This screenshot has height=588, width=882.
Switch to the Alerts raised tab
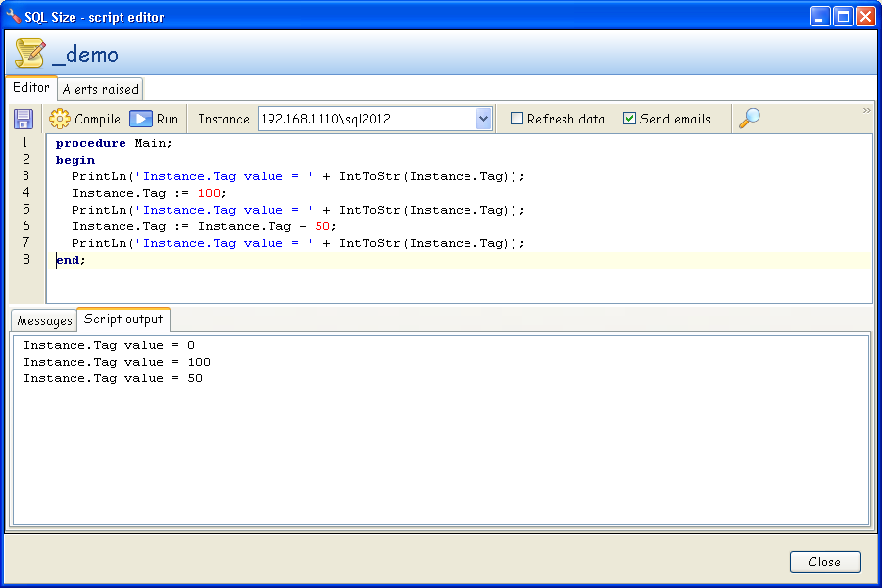(99, 88)
